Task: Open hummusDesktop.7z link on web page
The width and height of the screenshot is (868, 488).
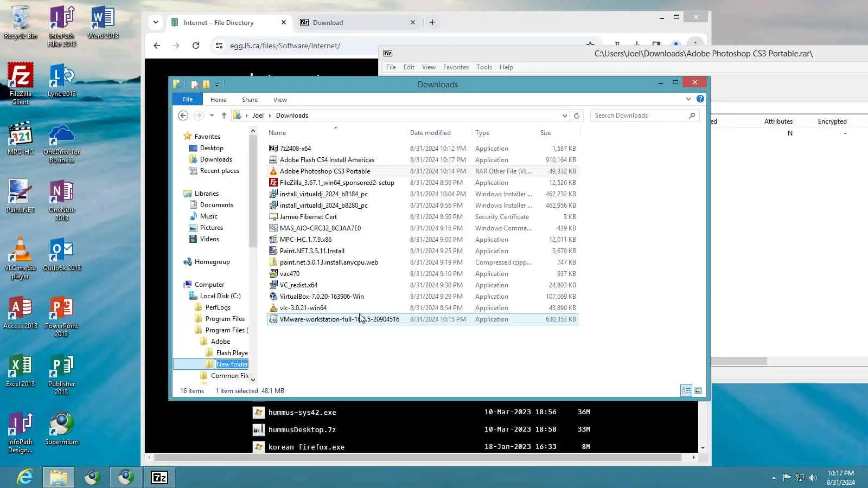Action: pyautogui.click(x=302, y=429)
